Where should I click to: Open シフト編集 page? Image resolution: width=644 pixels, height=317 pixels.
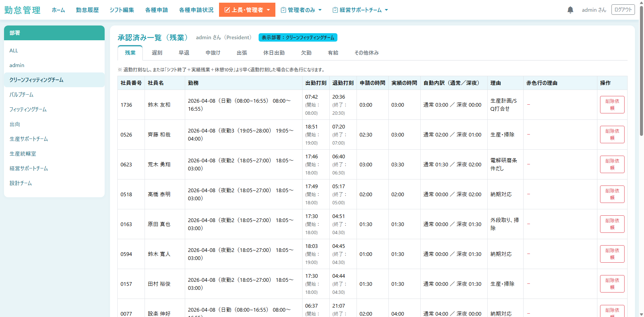pyautogui.click(x=122, y=10)
